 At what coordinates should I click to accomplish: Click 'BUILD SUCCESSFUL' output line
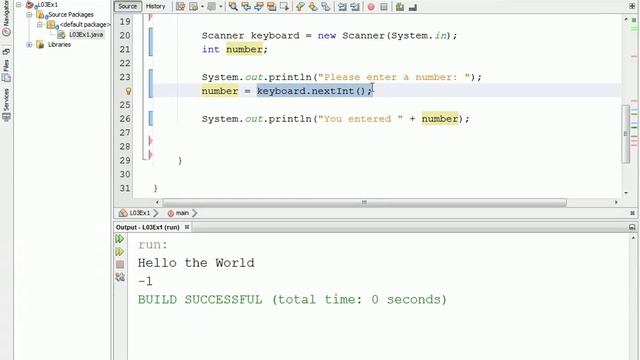pos(292,300)
